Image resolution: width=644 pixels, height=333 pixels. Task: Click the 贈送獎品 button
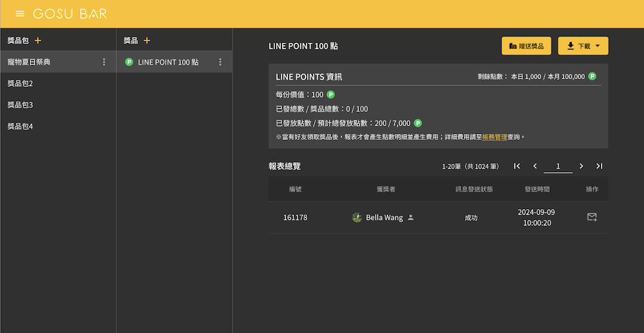click(526, 46)
